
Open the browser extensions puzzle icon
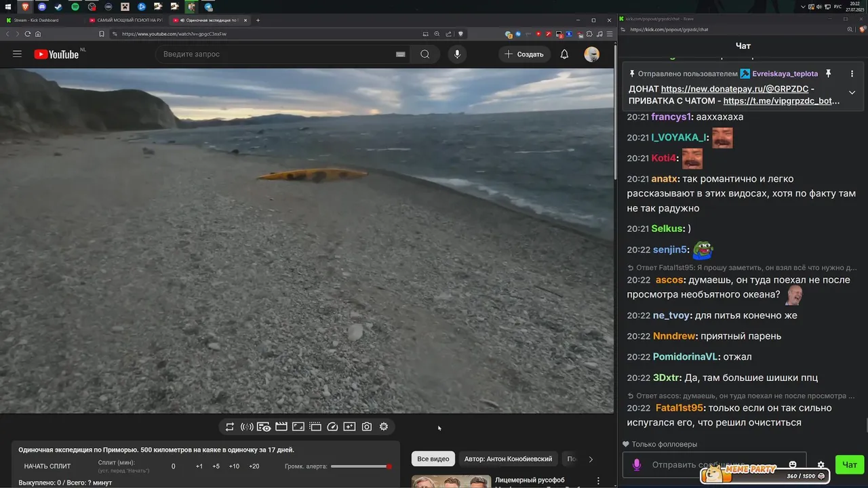(589, 34)
